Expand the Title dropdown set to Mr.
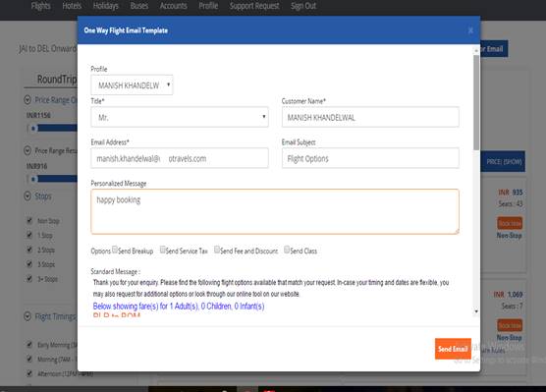Screen dimensions: 546x392 pyautogui.click(x=180, y=117)
